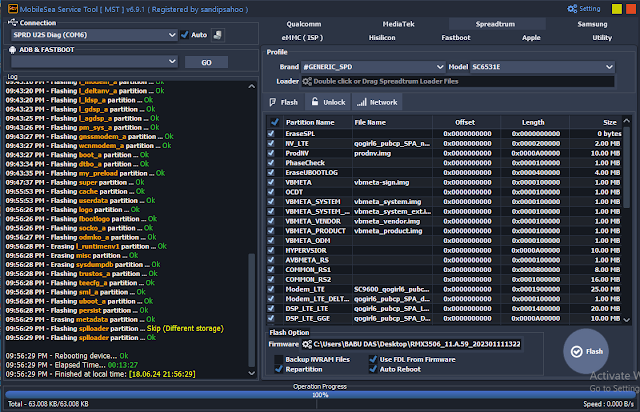640x412 pixels.
Task: Open the Setting gear icon
Action: point(572,9)
